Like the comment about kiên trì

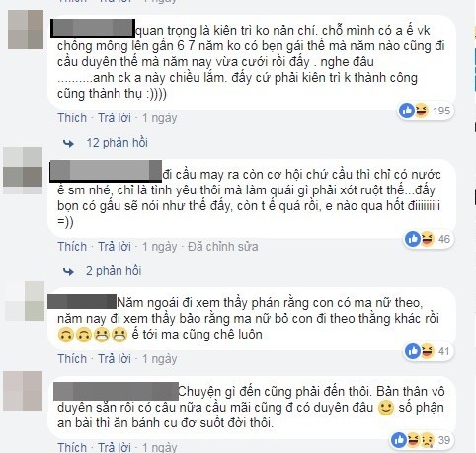(x=72, y=118)
